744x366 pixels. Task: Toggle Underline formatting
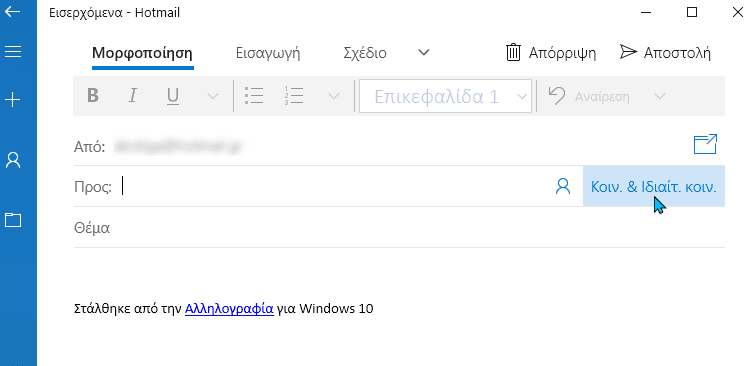click(173, 96)
